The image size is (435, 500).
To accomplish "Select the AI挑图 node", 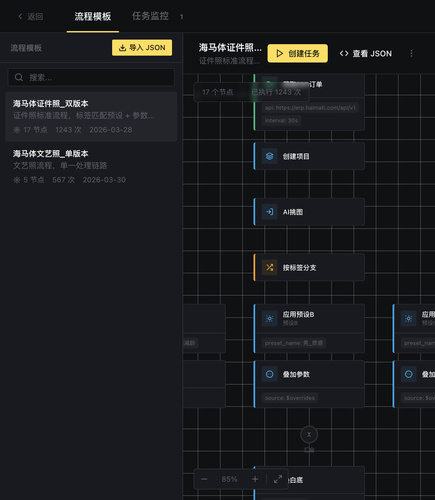I will [x=309, y=212].
